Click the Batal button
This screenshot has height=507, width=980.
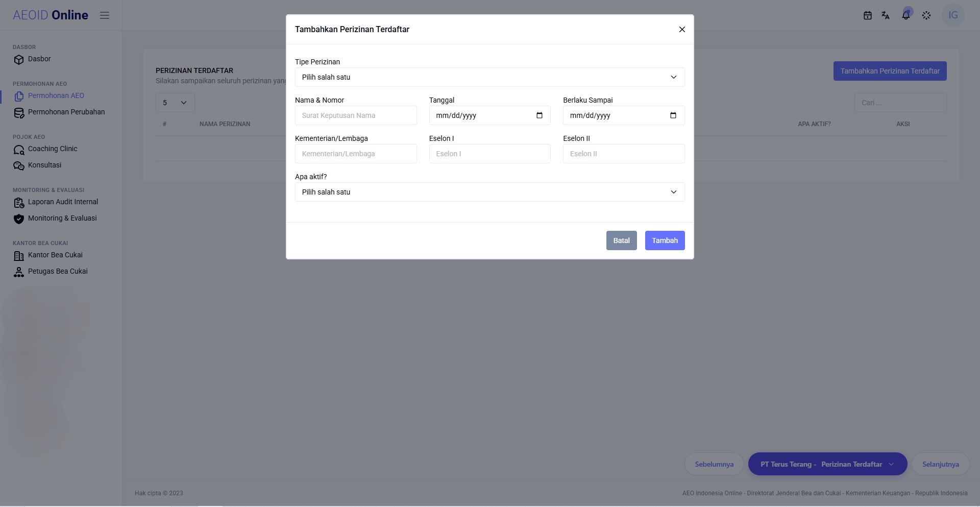(621, 240)
